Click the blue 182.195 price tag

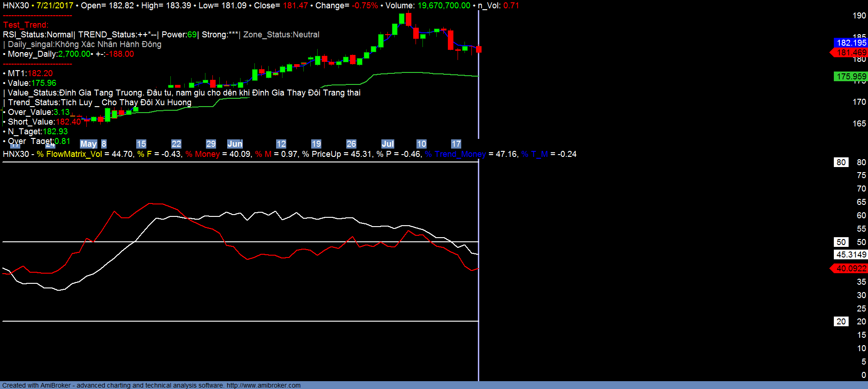851,43
